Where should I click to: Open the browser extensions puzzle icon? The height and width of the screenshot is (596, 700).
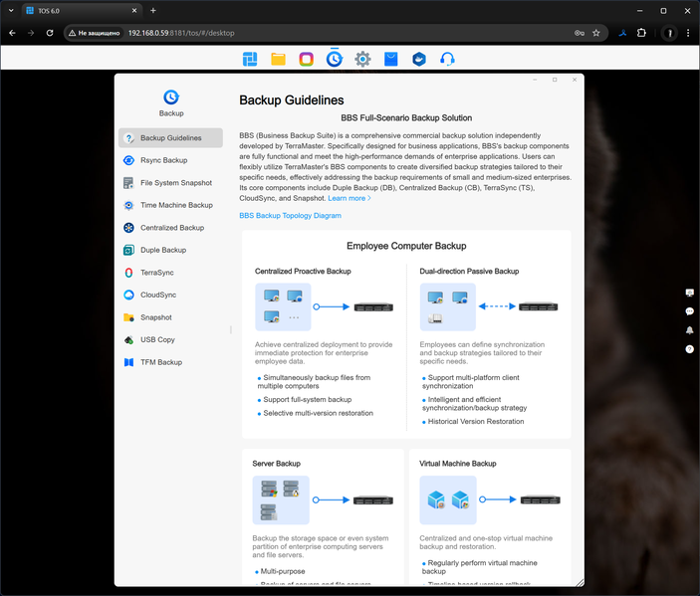click(641, 33)
